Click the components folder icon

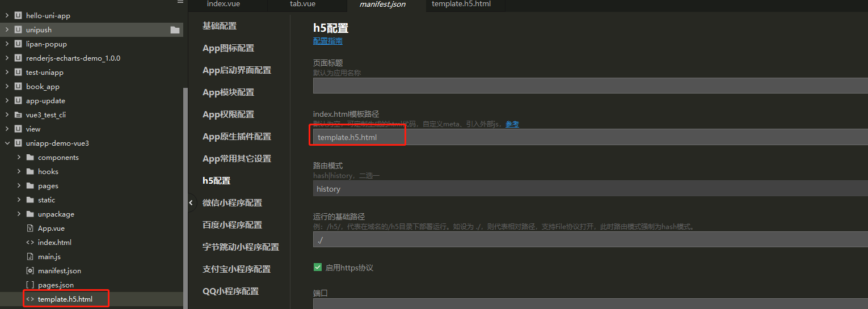tap(30, 158)
